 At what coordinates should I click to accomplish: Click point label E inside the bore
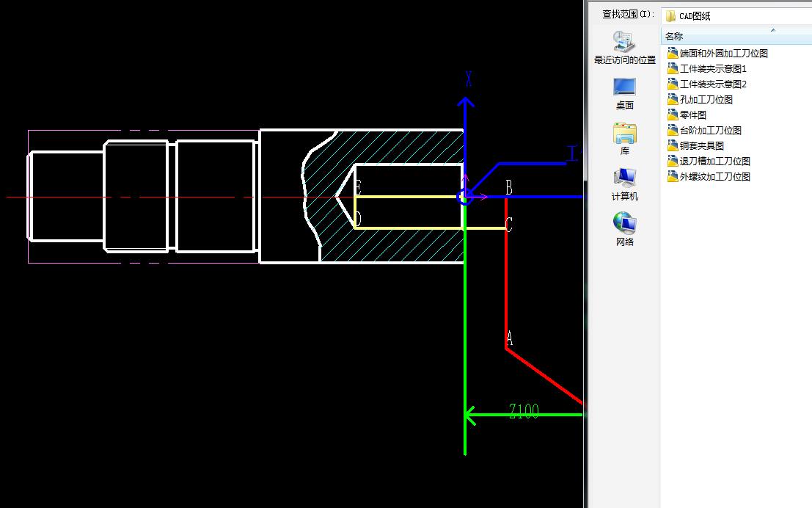[x=358, y=186]
